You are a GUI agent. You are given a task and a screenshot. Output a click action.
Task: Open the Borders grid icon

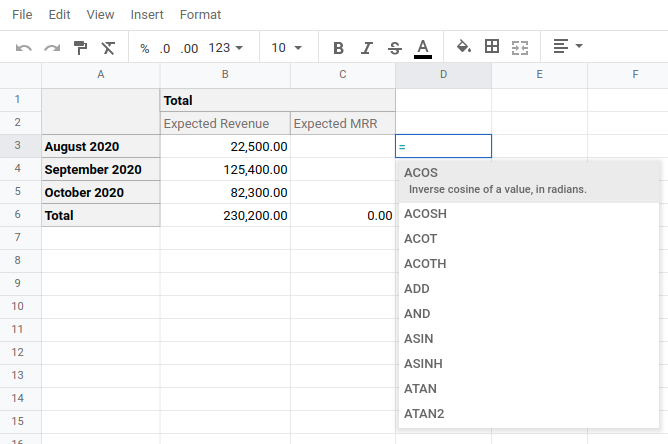[492, 46]
